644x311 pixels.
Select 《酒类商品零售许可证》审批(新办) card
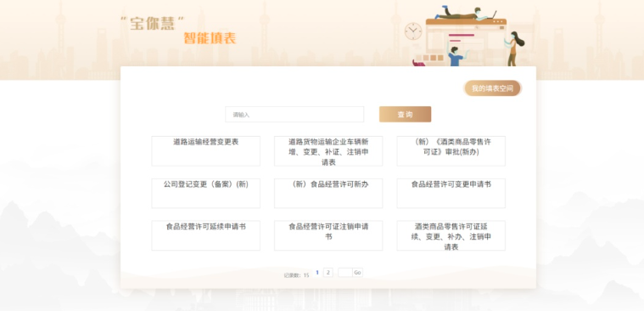click(451, 151)
